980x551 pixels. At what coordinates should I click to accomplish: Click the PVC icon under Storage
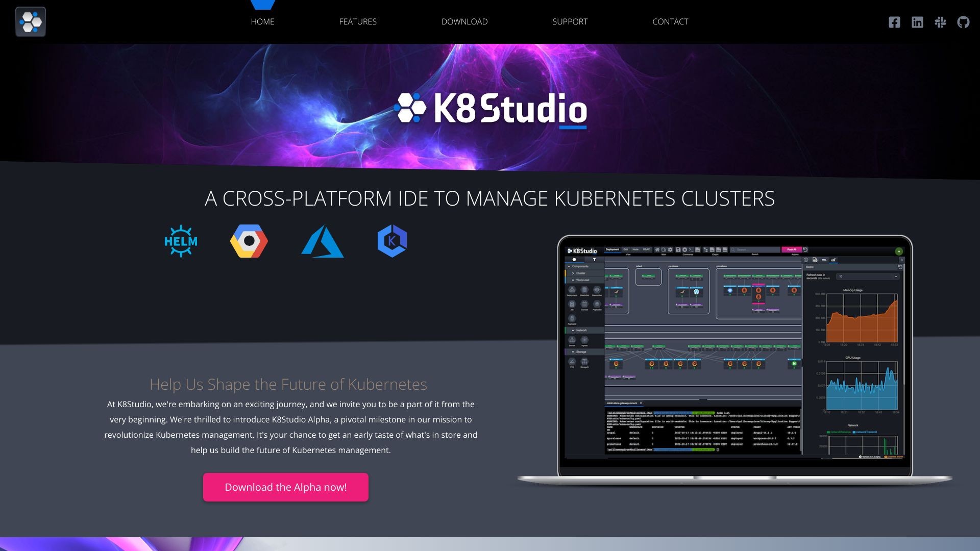(572, 363)
